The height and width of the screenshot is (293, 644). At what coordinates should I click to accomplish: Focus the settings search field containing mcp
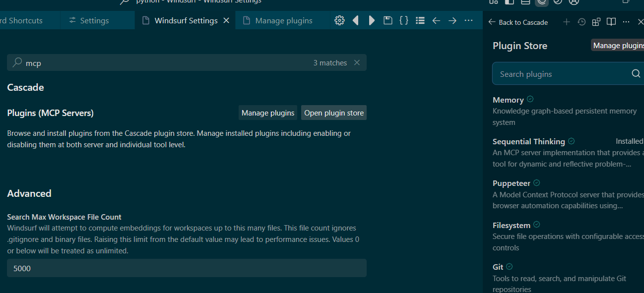tap(187, 62)
